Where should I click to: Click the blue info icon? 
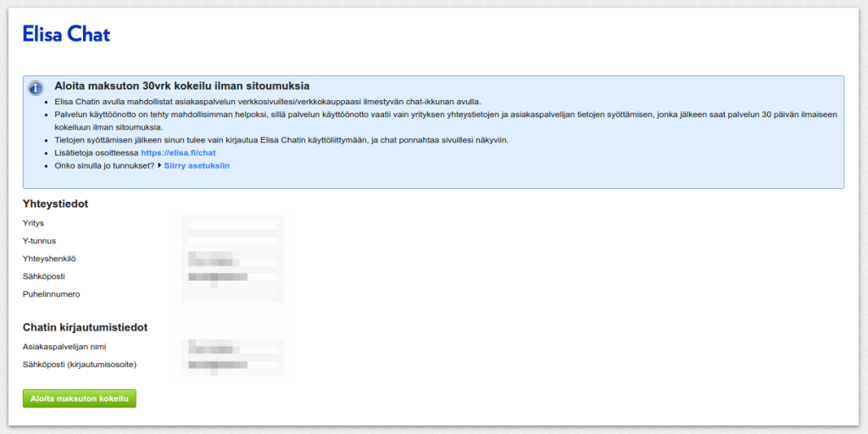click(x=36, y=88)
